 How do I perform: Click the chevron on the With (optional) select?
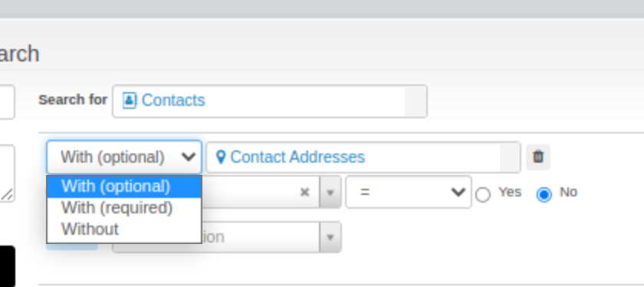tap(189, 157)
